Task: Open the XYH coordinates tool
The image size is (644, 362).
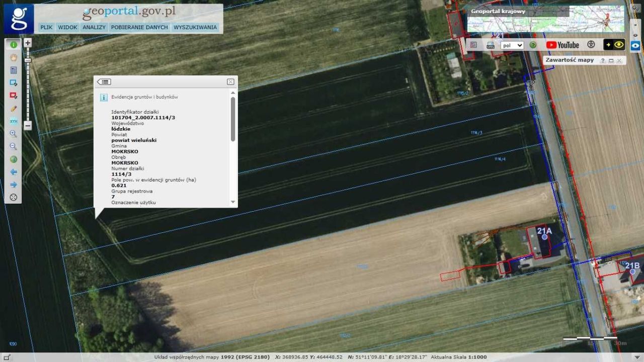Action: click(x=14, y=121)
